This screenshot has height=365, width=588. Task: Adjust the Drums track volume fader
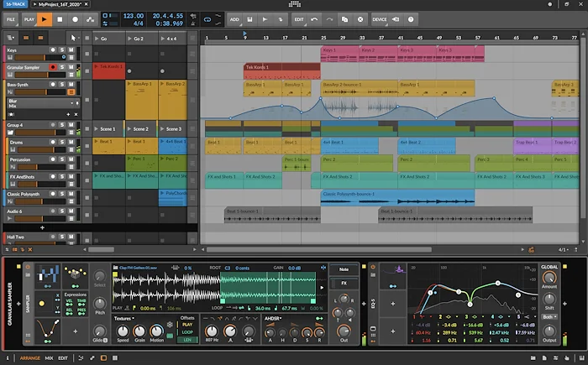tap(41, 150)
